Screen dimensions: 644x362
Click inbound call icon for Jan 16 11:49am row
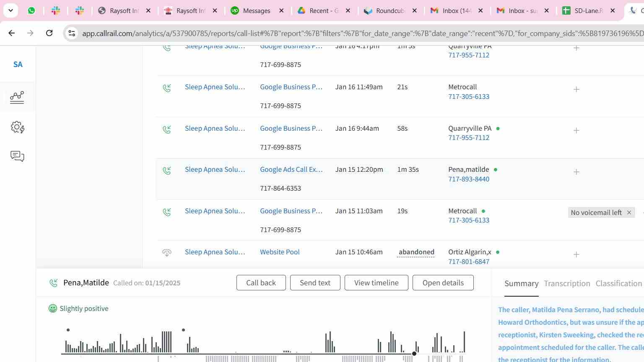click(x=167, y=88)
